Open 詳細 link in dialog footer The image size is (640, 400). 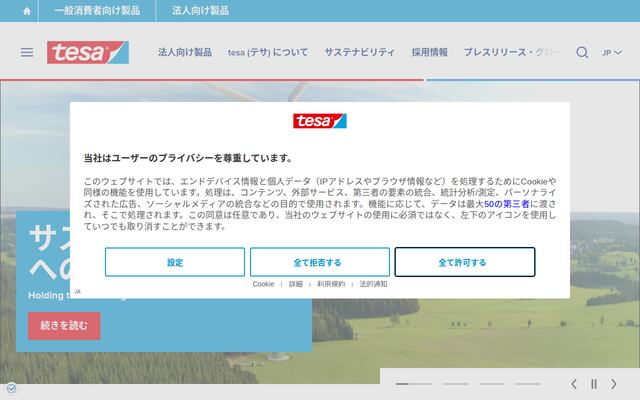(x=296, y=284)
